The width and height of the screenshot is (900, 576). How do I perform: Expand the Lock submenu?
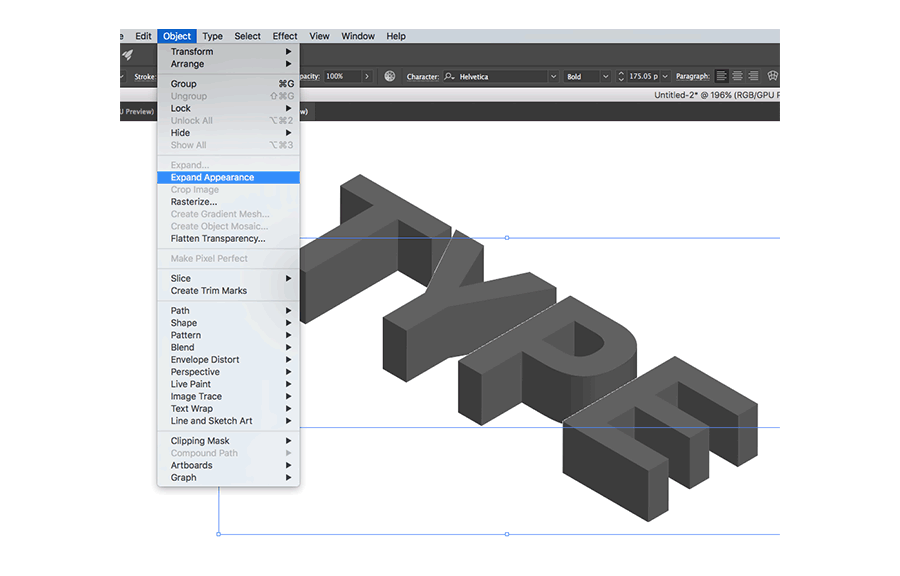[228, 108]
